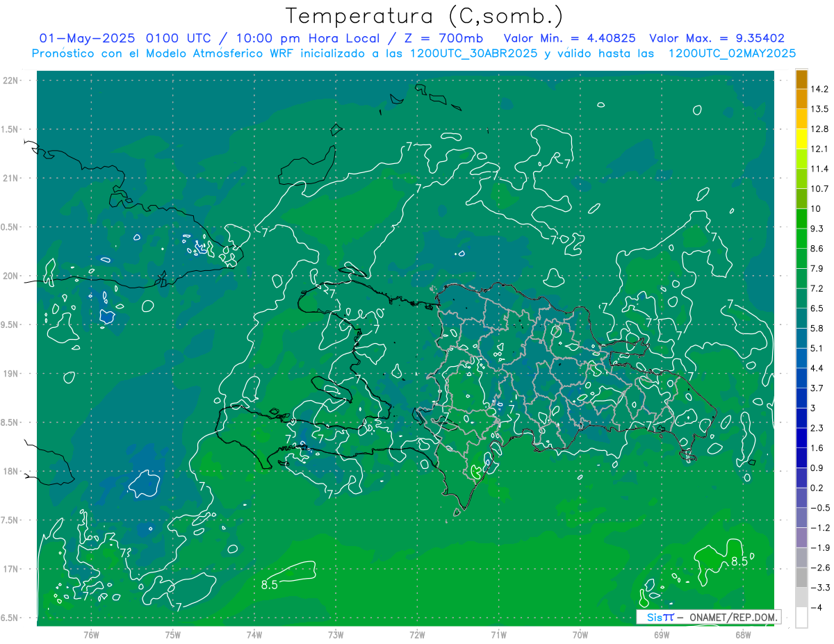Click the dark orange swatch above 14.2
The image size is (834, 644).
pos(801,79)
